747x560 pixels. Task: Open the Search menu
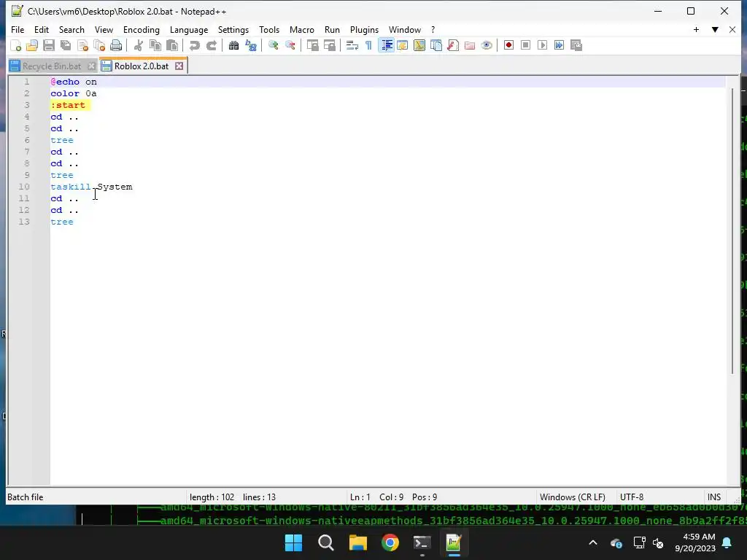[71, 29]
